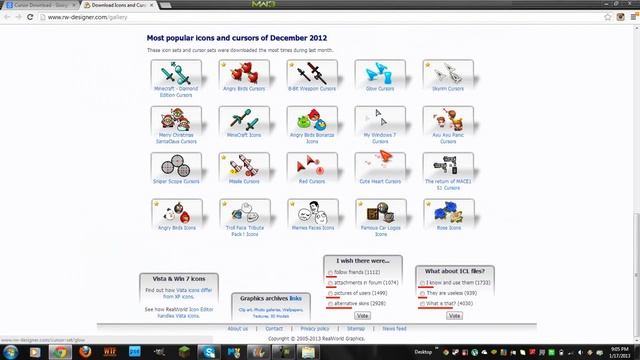Screen dimensions: 640x360
Task: Open the Red Cursors thumbnail
Action: pyautogui.click(x=312, y=166)
